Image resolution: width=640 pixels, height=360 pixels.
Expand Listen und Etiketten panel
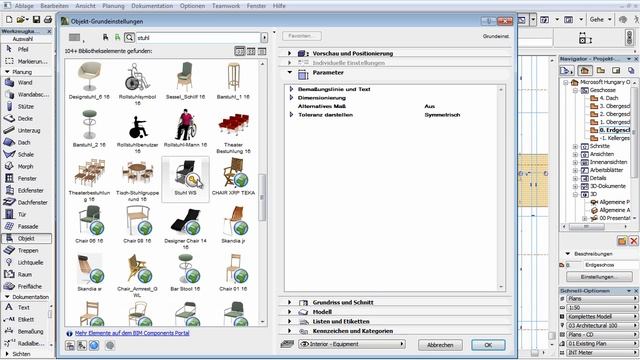click(289, 322)
